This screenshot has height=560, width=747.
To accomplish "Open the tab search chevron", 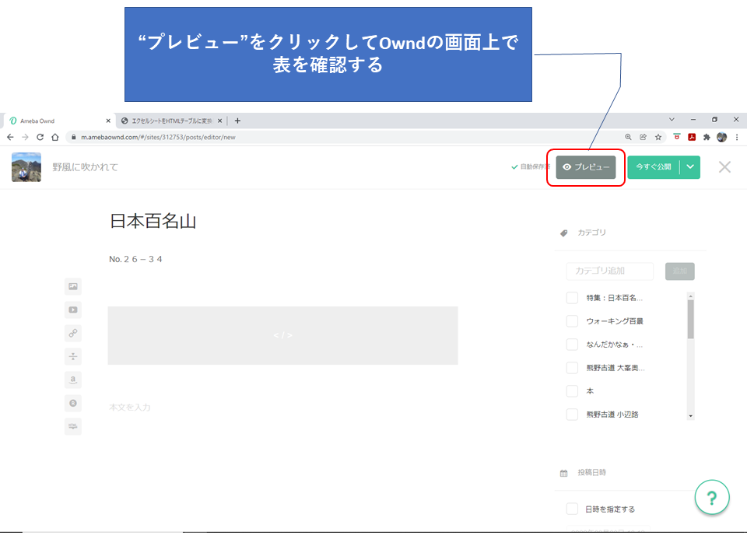I will coord(672,120).
